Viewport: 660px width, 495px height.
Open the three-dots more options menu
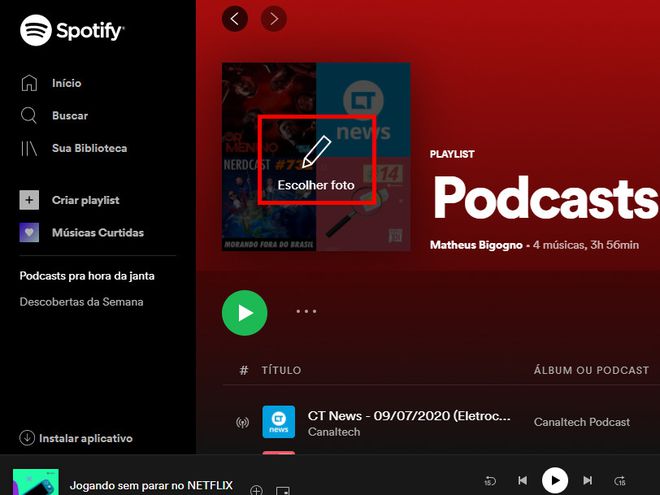point(306,311)
